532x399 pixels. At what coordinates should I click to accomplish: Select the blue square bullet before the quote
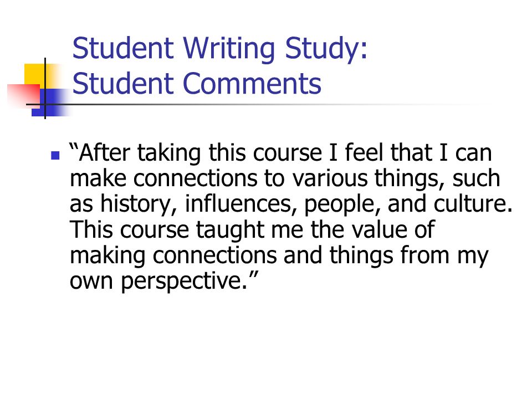(55, 155)
